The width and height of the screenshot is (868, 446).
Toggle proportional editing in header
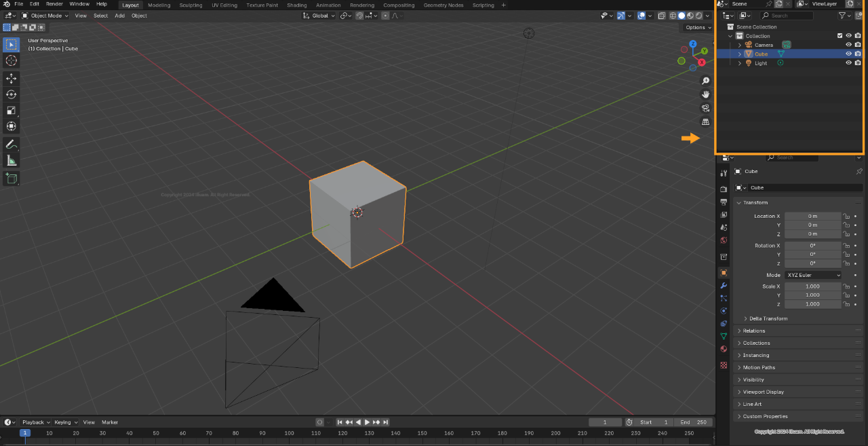pos(386,16)
